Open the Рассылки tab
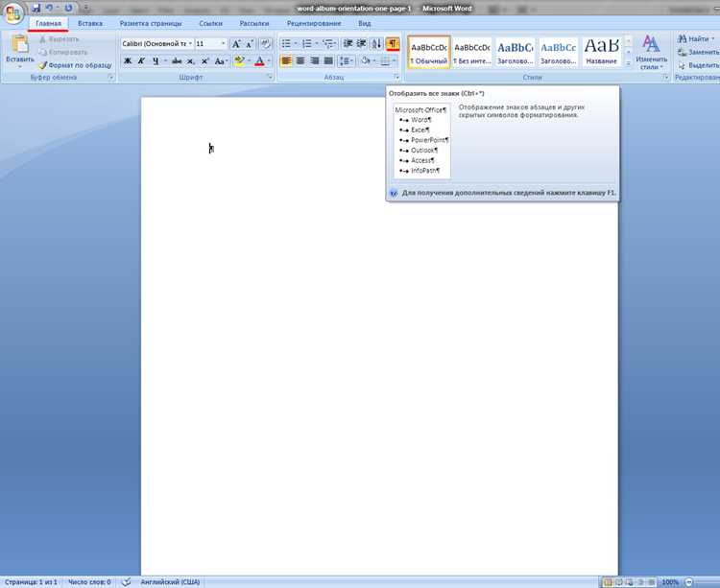This screenshot has width=720, height=588. [254, 23]
